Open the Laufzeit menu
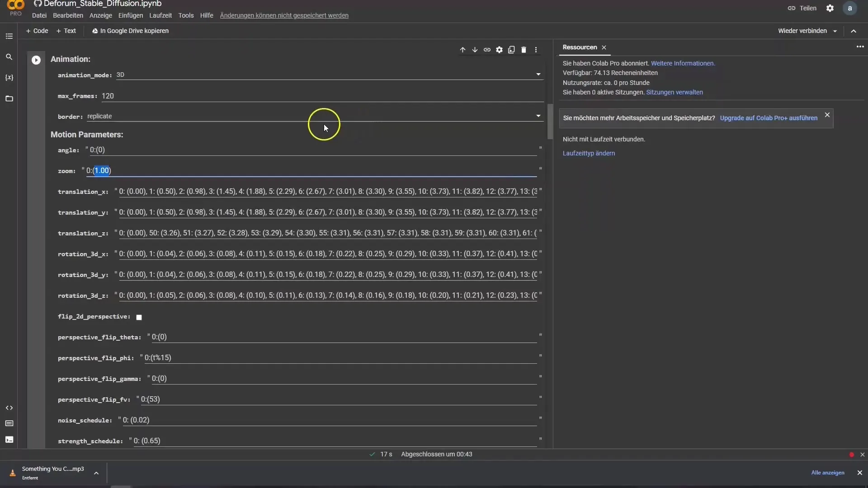This screenshot has height=488, width=868. 160,15
